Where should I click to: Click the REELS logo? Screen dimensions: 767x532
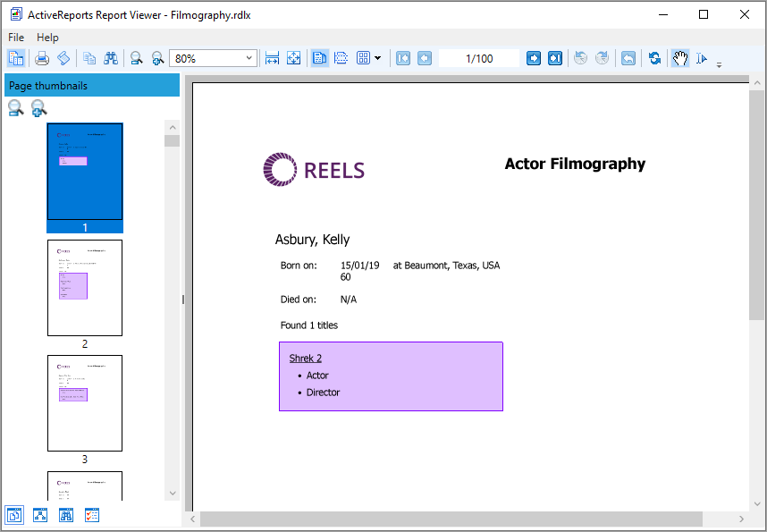click(x=314, y=169)
